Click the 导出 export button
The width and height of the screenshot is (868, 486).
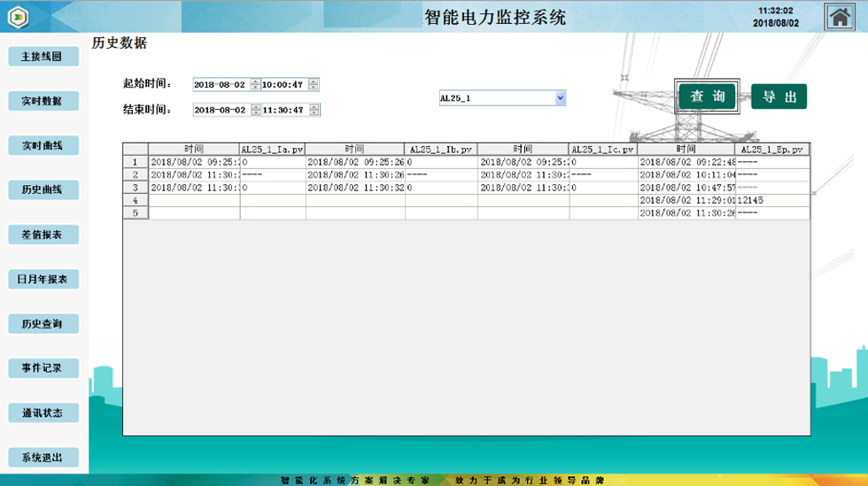[x=779, y=96]
